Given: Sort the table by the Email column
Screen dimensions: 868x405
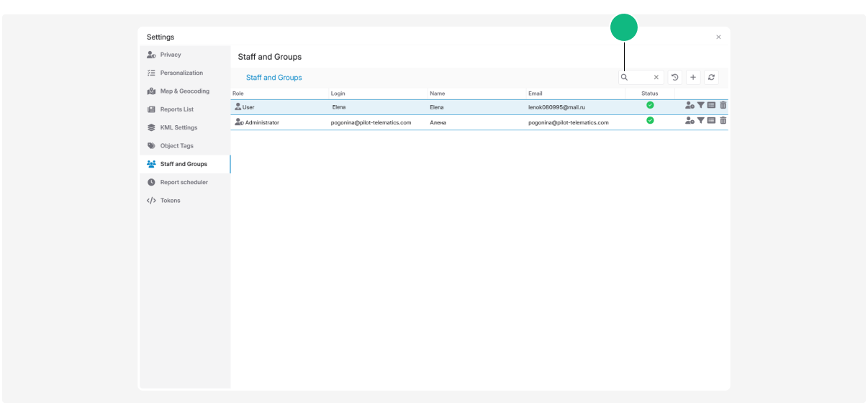Looking at the screenshot, I should click(x=535, y=94).
